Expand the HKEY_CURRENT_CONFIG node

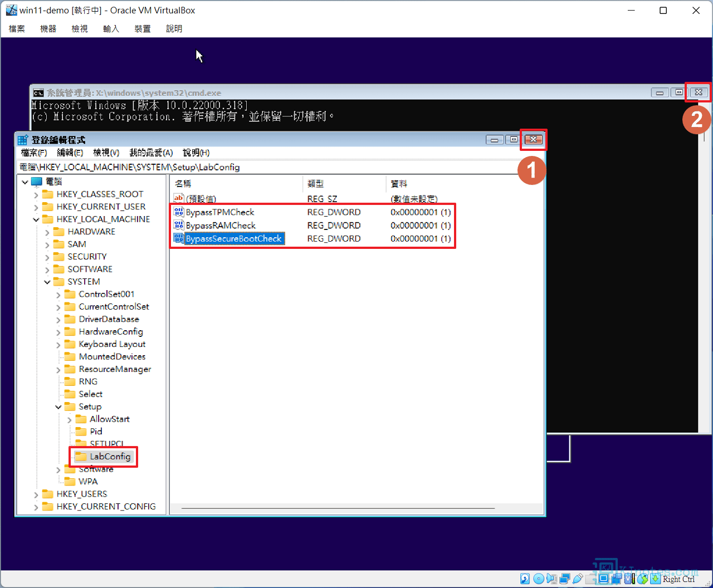[36, 507]
